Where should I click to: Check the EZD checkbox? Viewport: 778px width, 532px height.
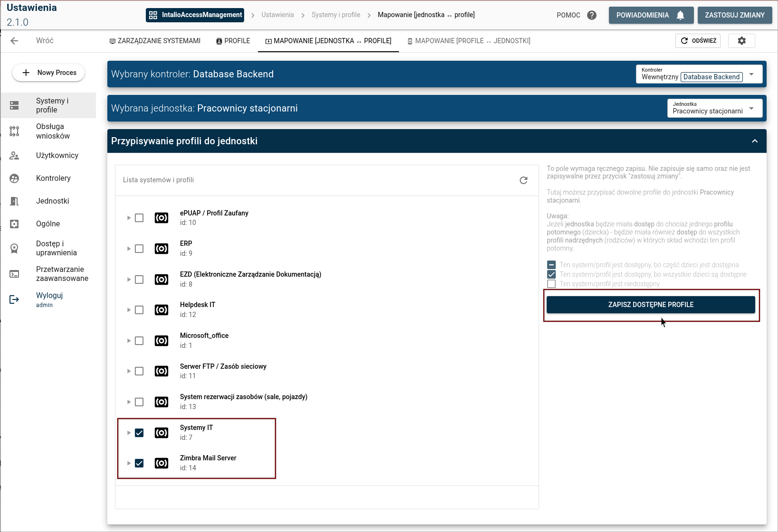point(139,280)
